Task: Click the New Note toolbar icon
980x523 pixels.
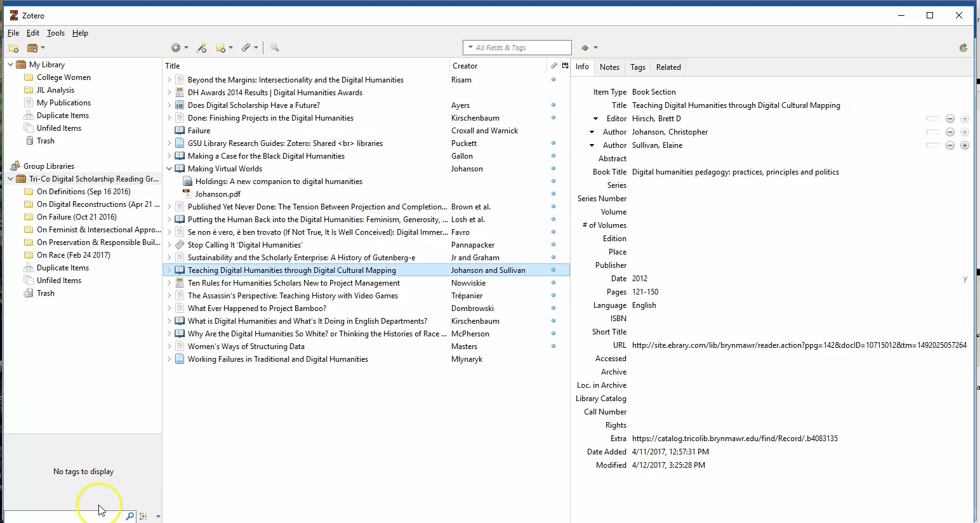Action: pyautogui.click(x=221, y=48)
